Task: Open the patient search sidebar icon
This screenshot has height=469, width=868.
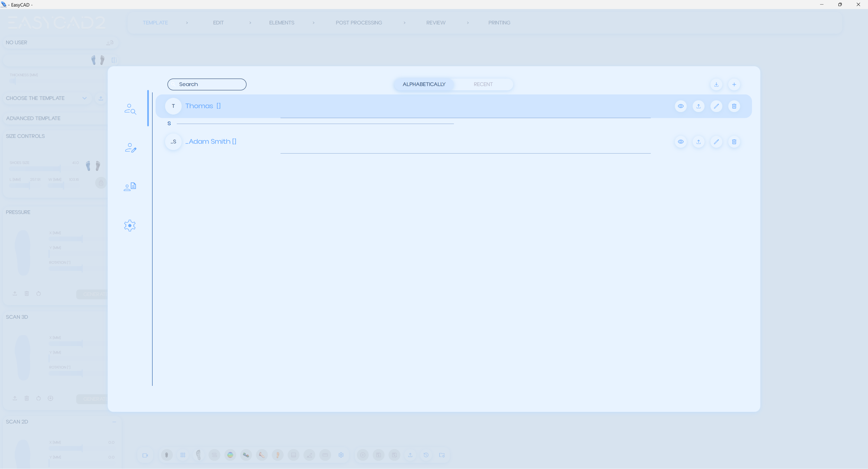Action: coord(130,109)
